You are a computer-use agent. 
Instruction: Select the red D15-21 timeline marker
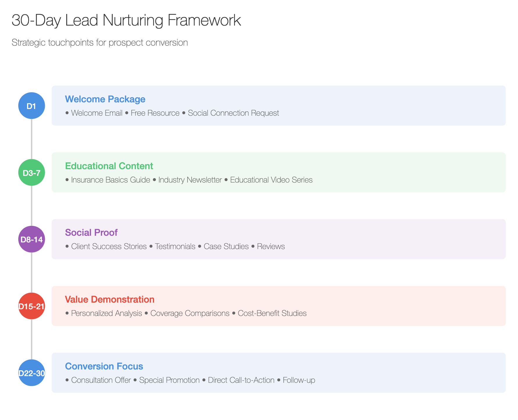coord(31,306)
